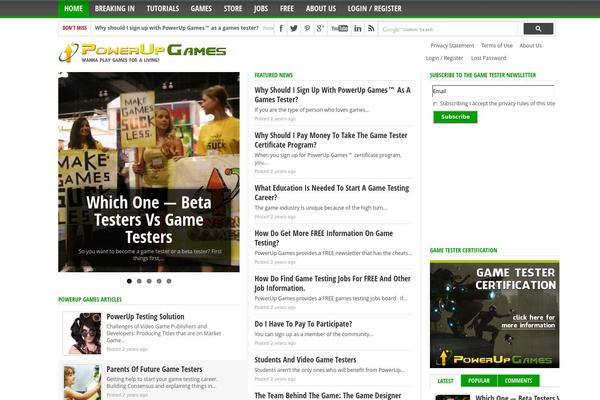
Task: Click the PowerUp Games logo
Action: click(142, 53)
